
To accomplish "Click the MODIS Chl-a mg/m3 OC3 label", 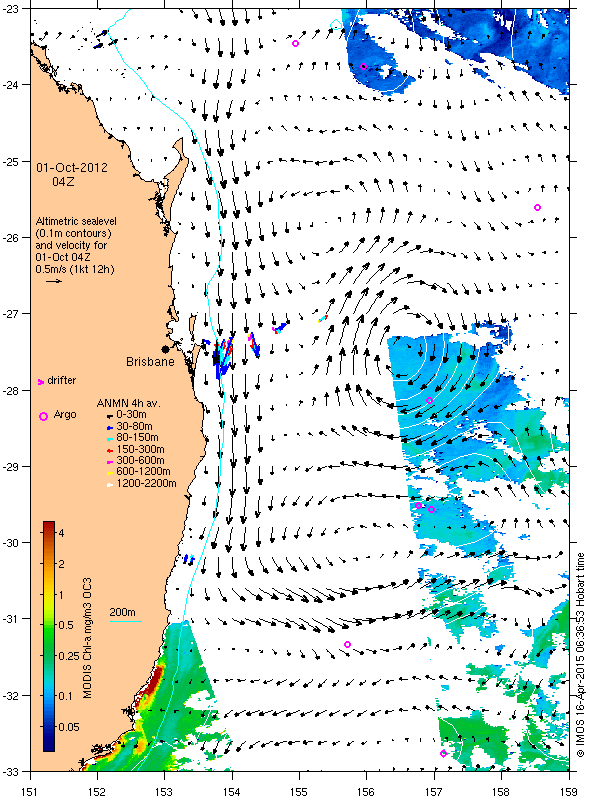I will click(87, 638).
